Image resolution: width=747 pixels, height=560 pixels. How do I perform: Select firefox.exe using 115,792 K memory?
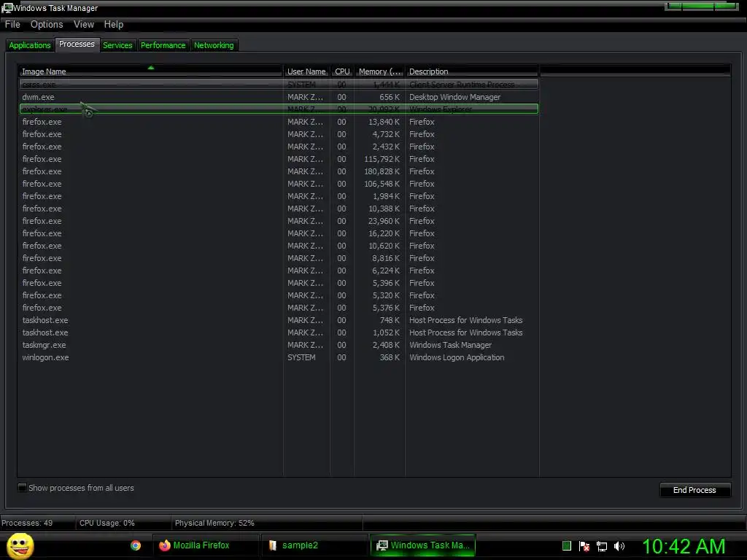coord(279,159)
